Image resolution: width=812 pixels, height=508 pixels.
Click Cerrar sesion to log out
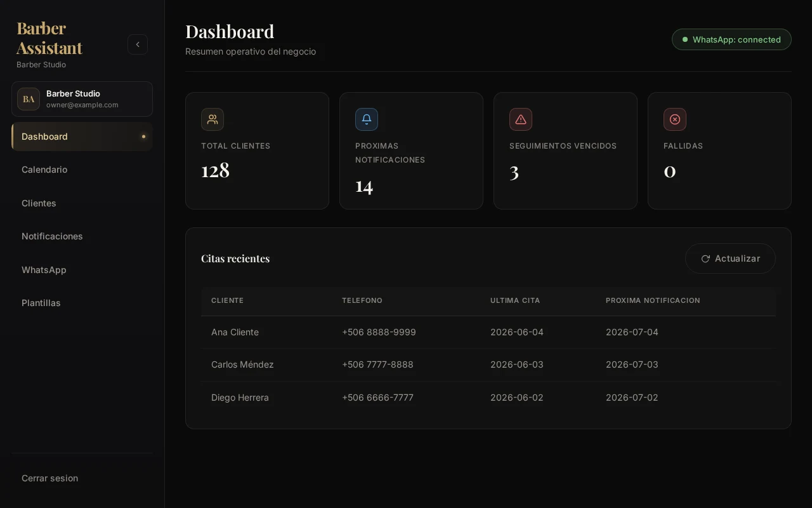[x=82, y=478]
